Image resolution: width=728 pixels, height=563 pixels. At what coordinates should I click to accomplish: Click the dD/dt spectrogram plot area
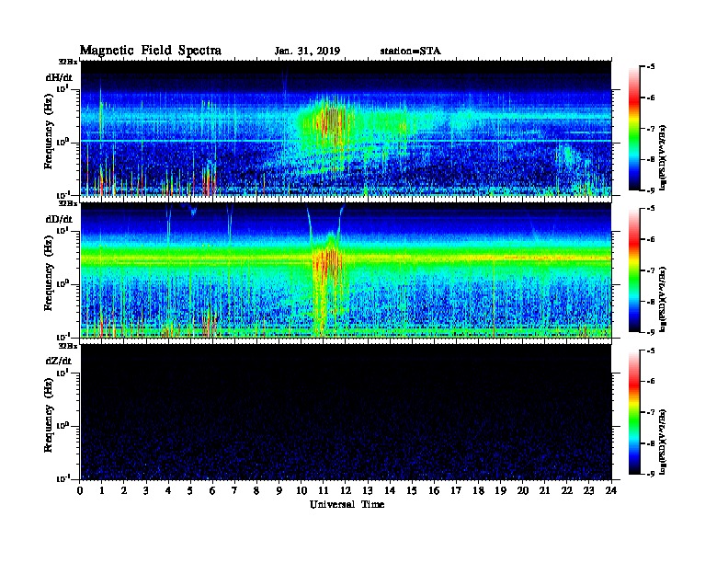click(x=347, y=270)
